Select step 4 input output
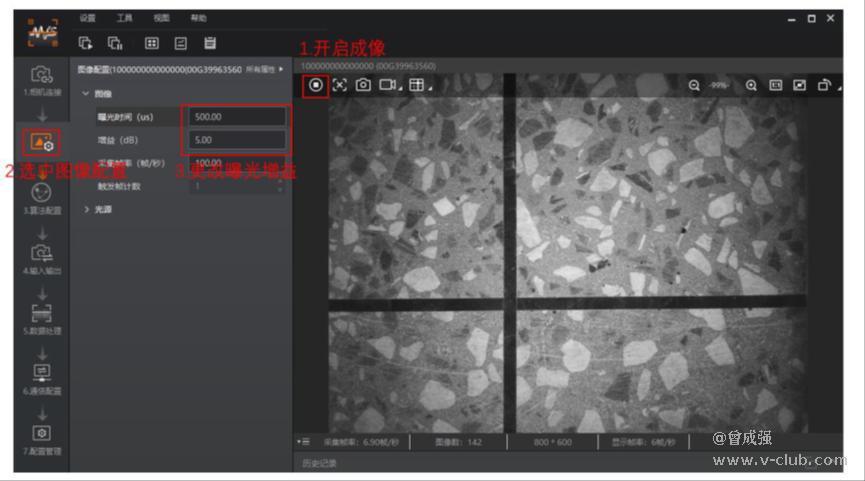This screenshot has width=865, height=481. (x=42, y=259)
